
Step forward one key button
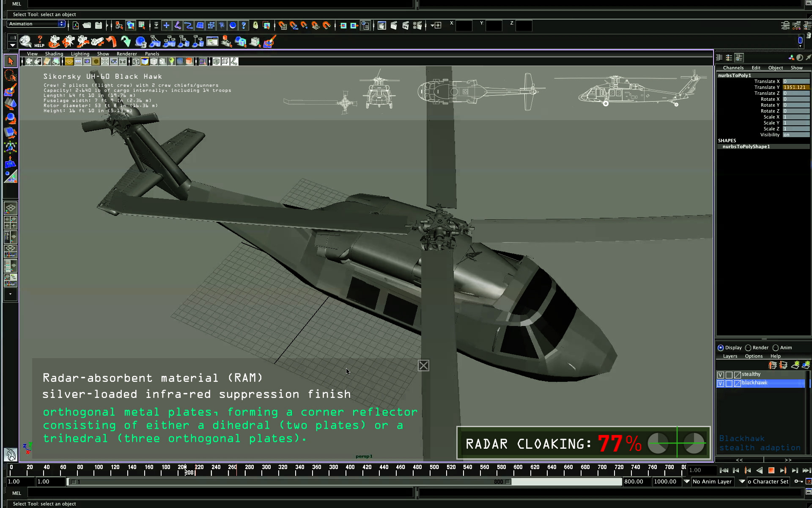pyautogui.click(x=783, y=470)
